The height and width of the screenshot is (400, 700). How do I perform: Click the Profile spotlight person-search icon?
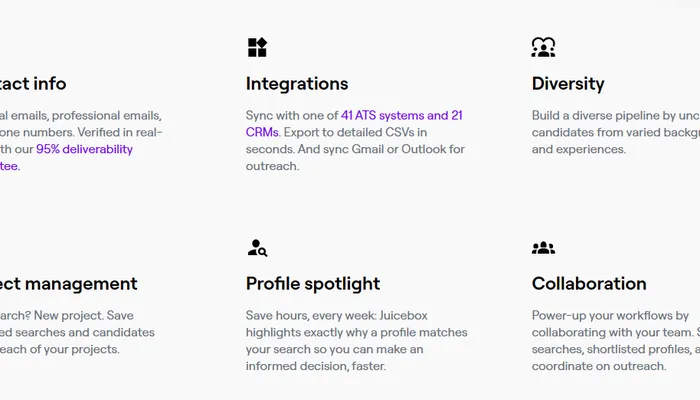257,248
